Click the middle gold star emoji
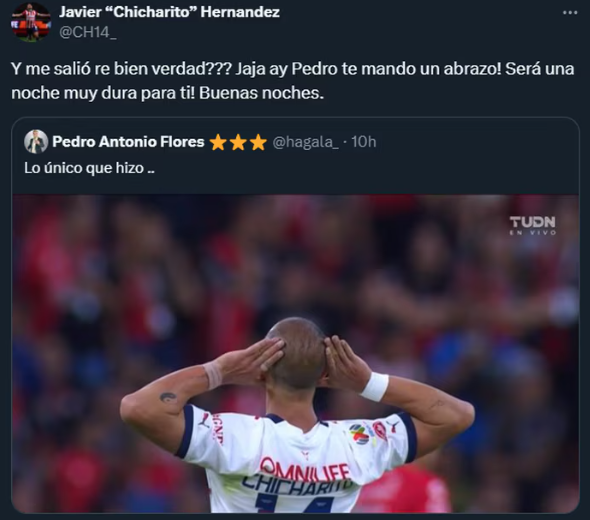 tap(238, 142)
